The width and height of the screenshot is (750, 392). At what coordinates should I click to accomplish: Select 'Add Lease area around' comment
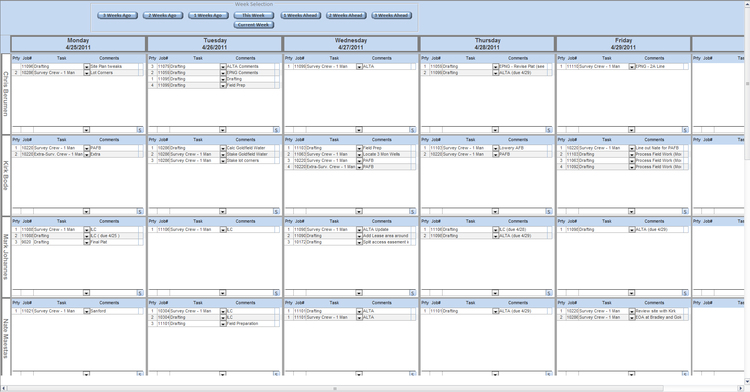[386, 236]
